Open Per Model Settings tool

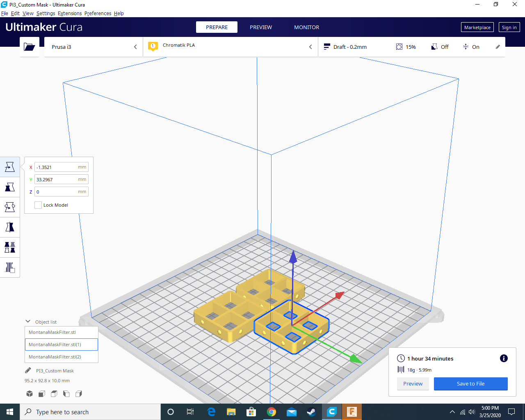tap(10, 247)
